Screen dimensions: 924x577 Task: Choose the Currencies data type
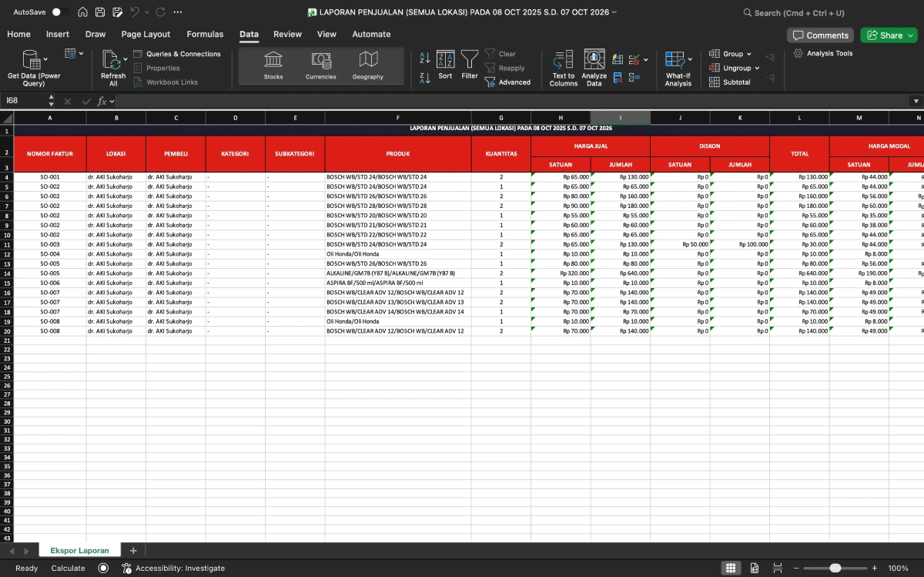pos(321,65)
